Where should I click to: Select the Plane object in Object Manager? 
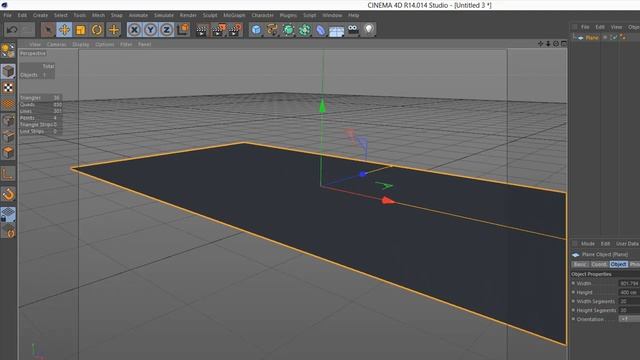[x=592, y=38]
